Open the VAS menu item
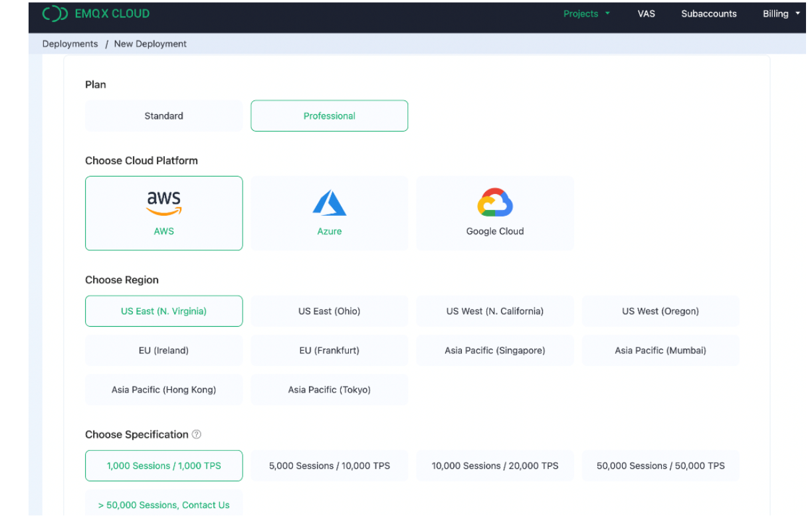The width and height of the screenshot is (812, 518). 646,13
